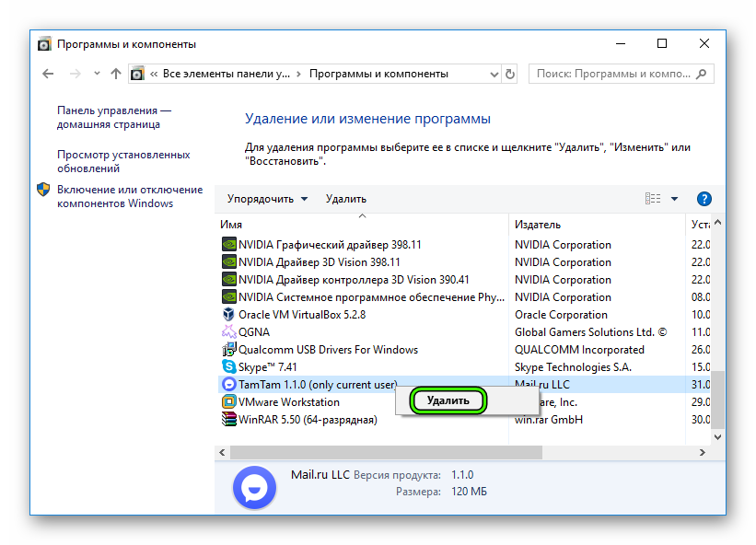Click the vertical scrollbar down arrow

pos(717,437)
